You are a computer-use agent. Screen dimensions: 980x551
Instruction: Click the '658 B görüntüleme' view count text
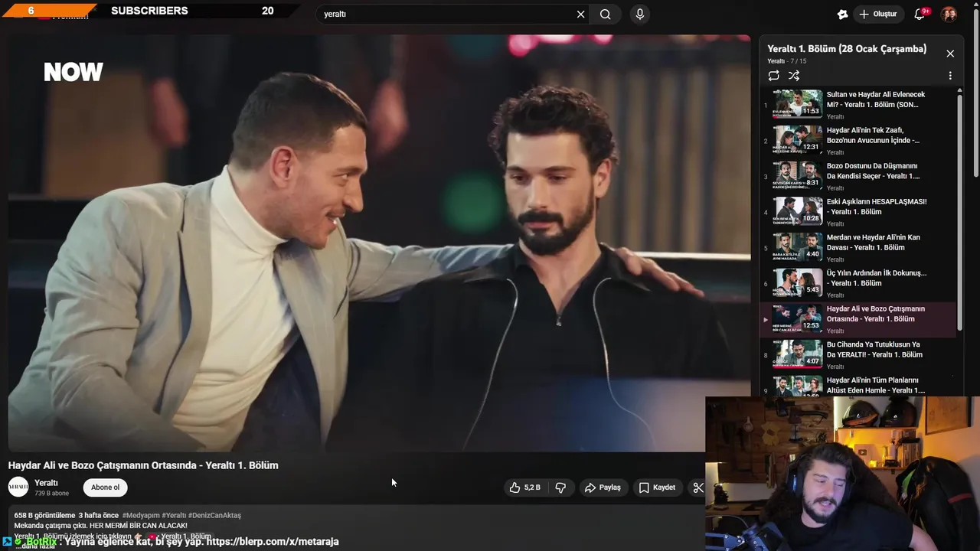pos(44,515)
